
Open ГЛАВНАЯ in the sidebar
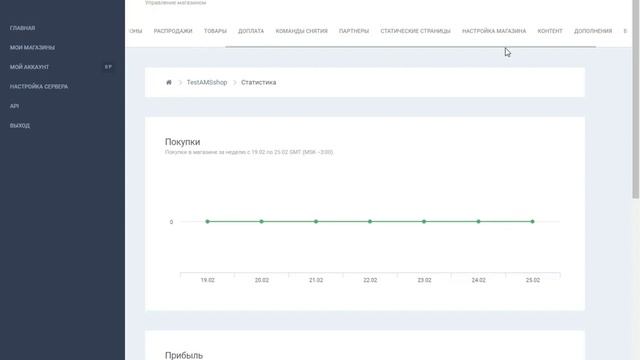pyautogui.click(x=22, y=28)
